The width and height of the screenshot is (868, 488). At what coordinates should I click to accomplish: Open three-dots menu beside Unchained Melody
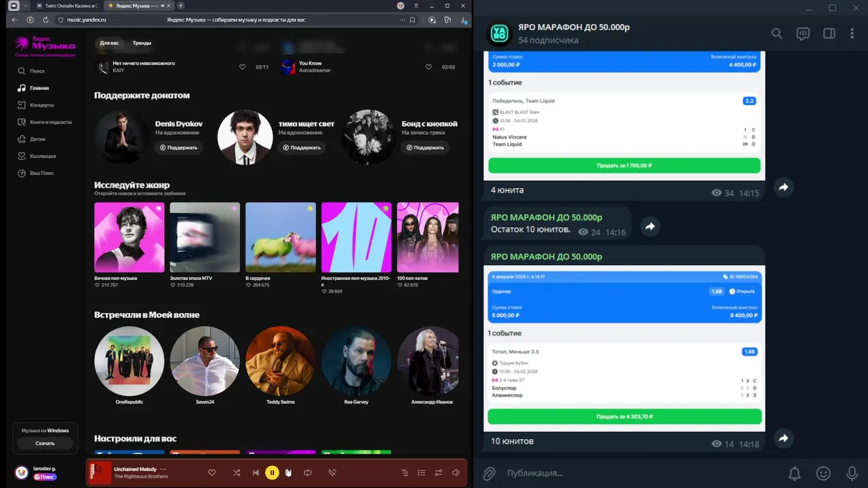[x=163, y=469]
